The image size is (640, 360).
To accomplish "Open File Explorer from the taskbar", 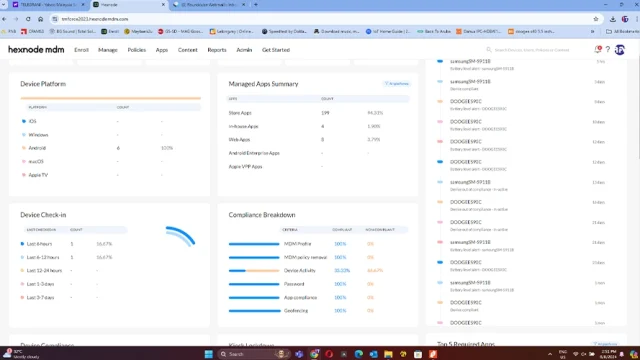I will click(x=388, y=354).
